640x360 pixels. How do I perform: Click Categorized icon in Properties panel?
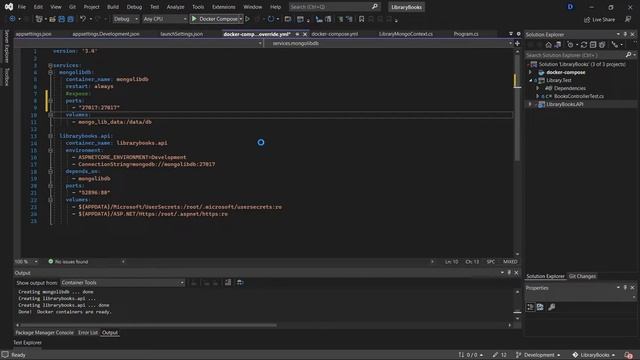coord(530,307)
